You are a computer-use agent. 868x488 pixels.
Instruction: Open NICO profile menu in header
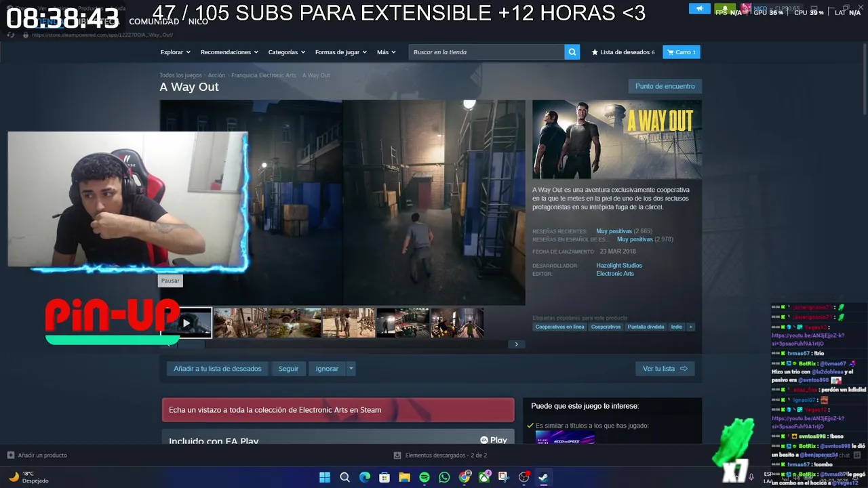pos(198,21)
